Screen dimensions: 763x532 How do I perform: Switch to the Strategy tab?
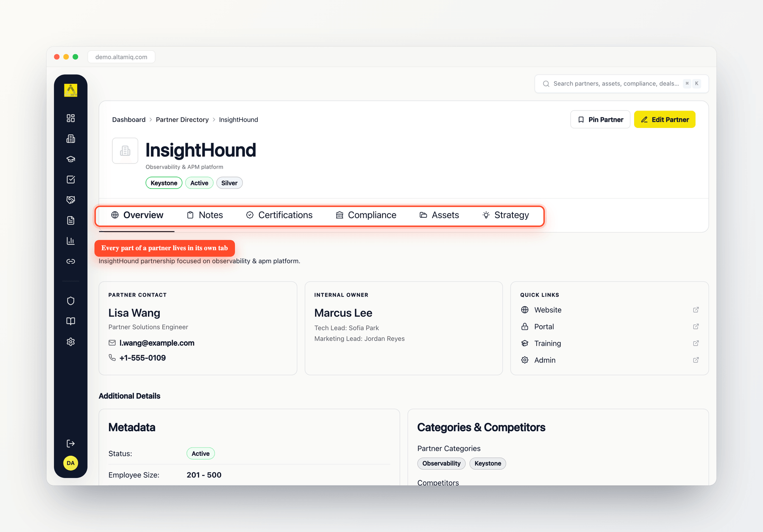point(505,215)
